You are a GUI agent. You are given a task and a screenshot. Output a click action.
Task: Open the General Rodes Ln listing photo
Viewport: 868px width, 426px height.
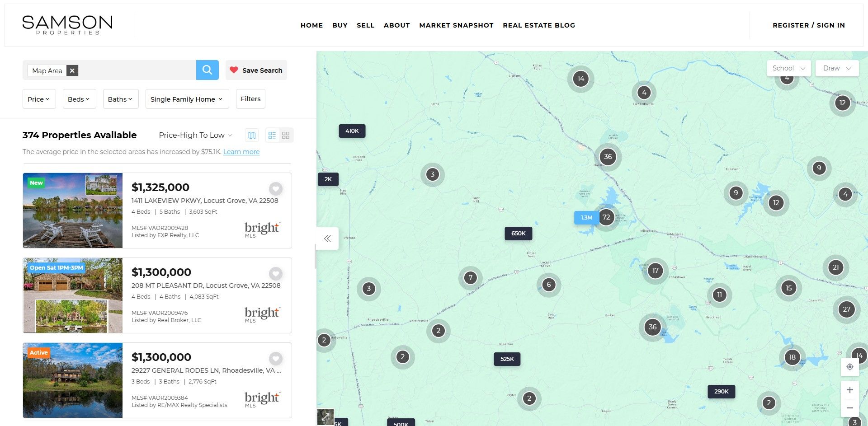coord(73,380)
